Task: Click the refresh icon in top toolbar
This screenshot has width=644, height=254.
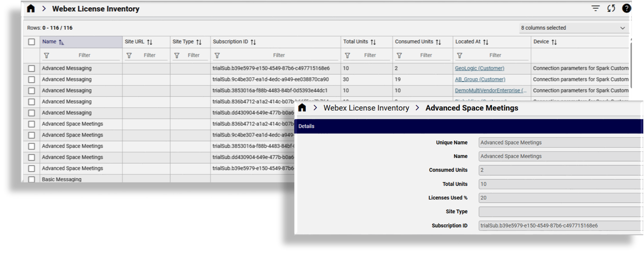Action: (x=611, y=8)
